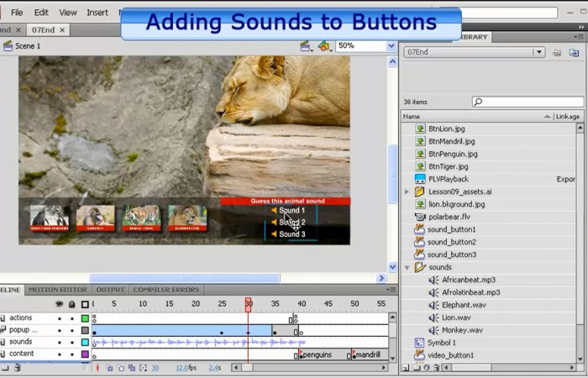Open the stage zoom 50% dropdown
This screenshot has width=588, height=378.
(391, 46)
